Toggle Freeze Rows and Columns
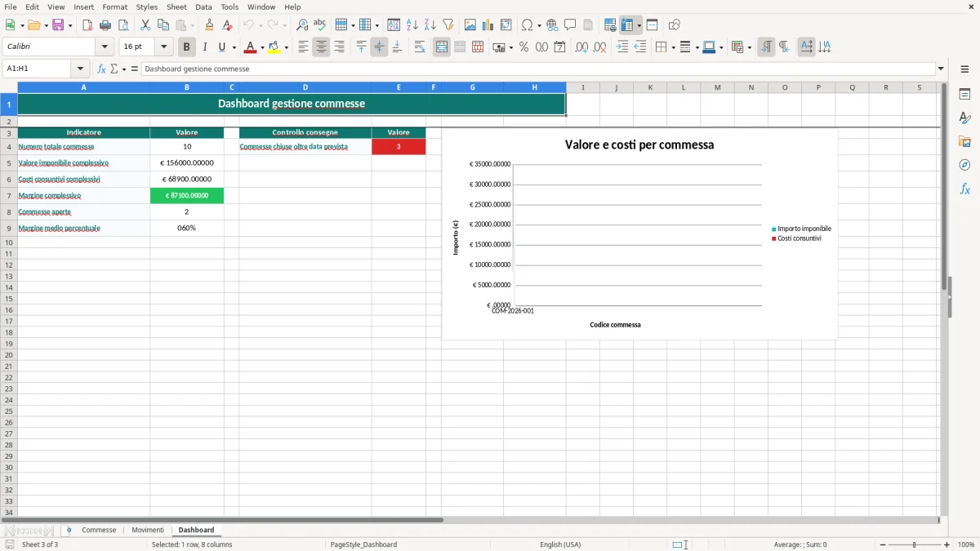Viewport: 980px width, 551px height. 626,25
